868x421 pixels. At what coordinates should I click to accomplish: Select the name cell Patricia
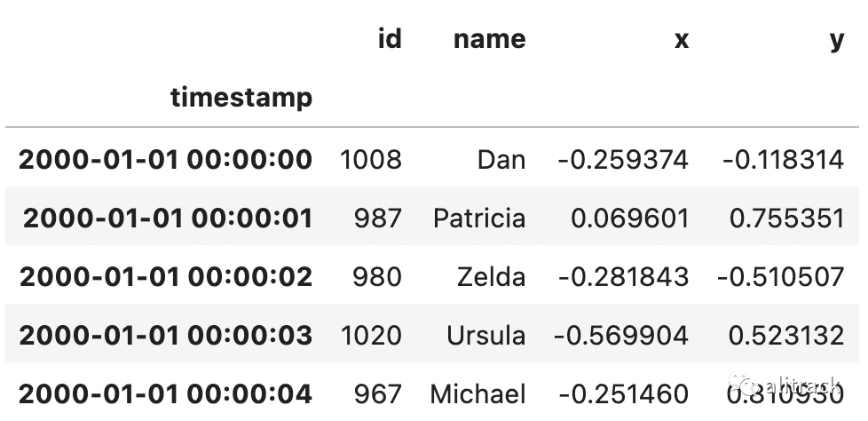[x=479, y=218]
